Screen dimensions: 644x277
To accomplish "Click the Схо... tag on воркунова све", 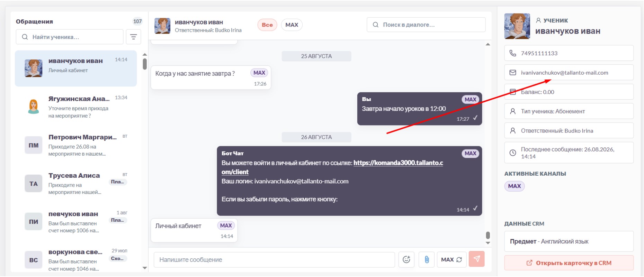I will pyautogui.click(x=118, y=259).
